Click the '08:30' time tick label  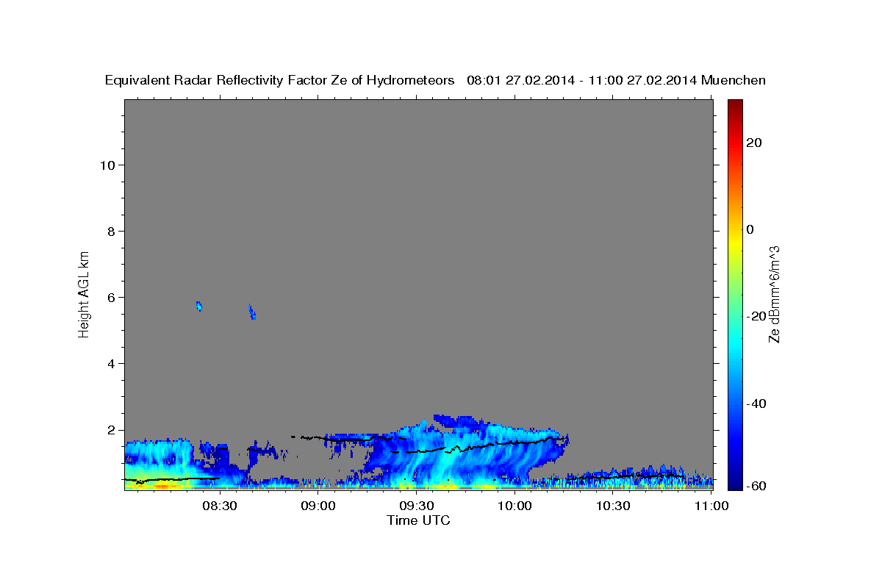click(220, 506)
